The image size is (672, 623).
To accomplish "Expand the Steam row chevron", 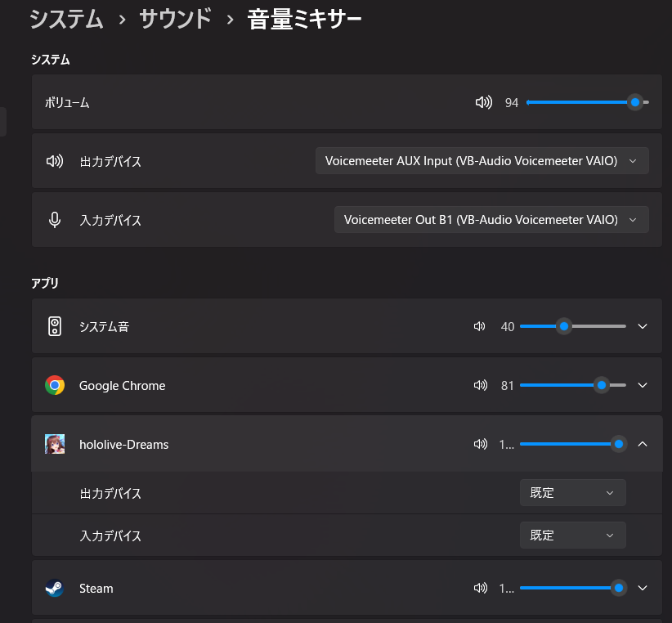I will click(x=643, y=588).
